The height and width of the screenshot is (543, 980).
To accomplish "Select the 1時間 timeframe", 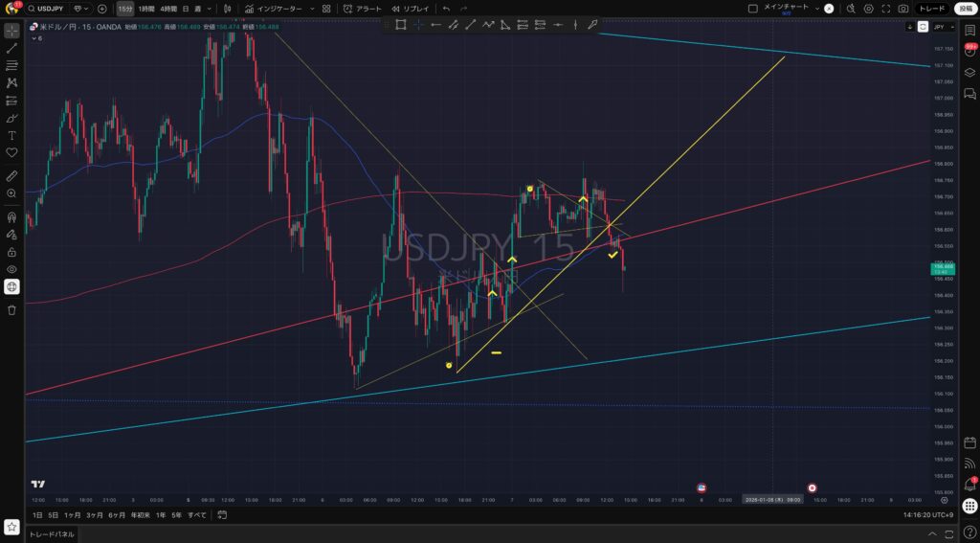I will (x=146, y=9).
